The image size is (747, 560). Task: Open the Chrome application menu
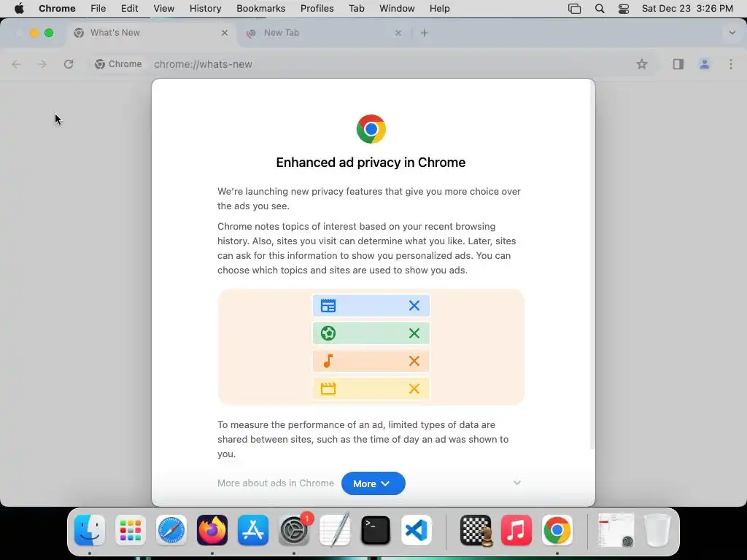[57, 9]
